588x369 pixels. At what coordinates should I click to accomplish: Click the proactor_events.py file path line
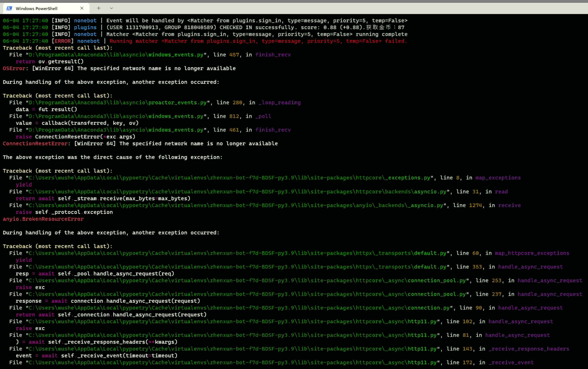coord(155,103)
